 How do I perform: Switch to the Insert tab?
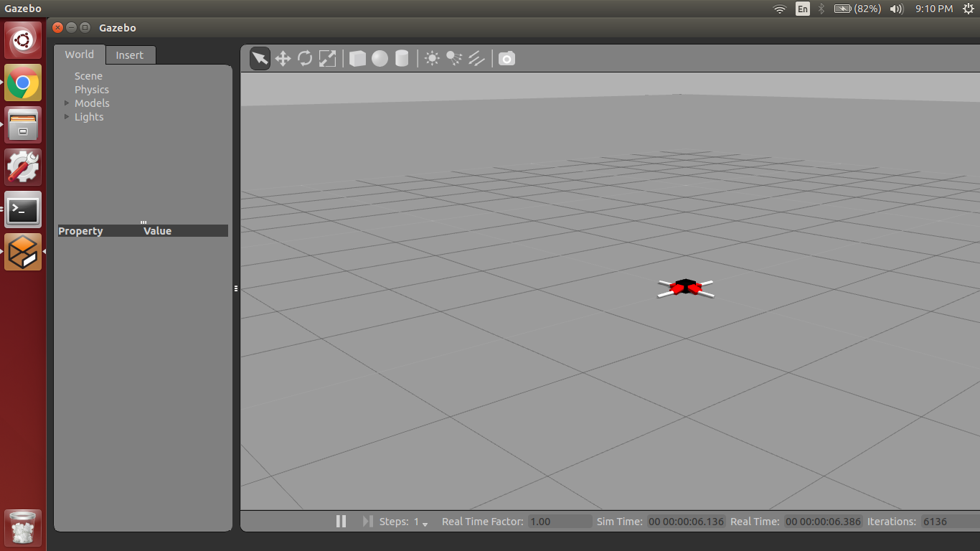coord(130,55)
